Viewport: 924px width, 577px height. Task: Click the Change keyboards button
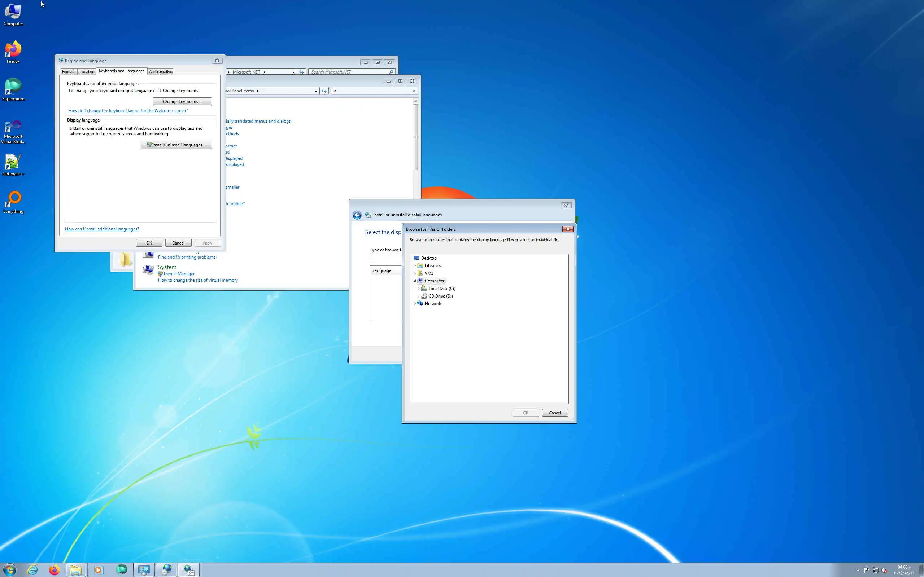pyautogui.click(x=182, y=101)
